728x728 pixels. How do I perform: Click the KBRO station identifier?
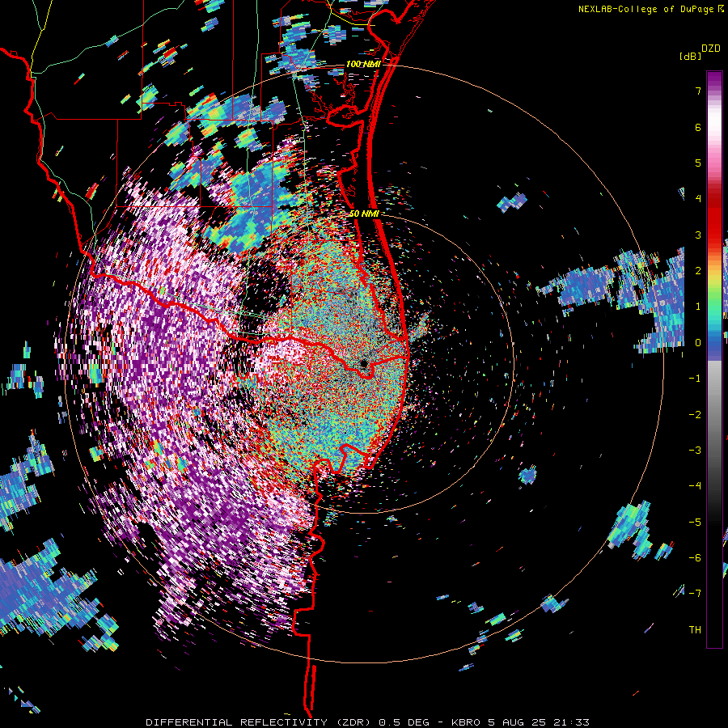coord(467,722)
